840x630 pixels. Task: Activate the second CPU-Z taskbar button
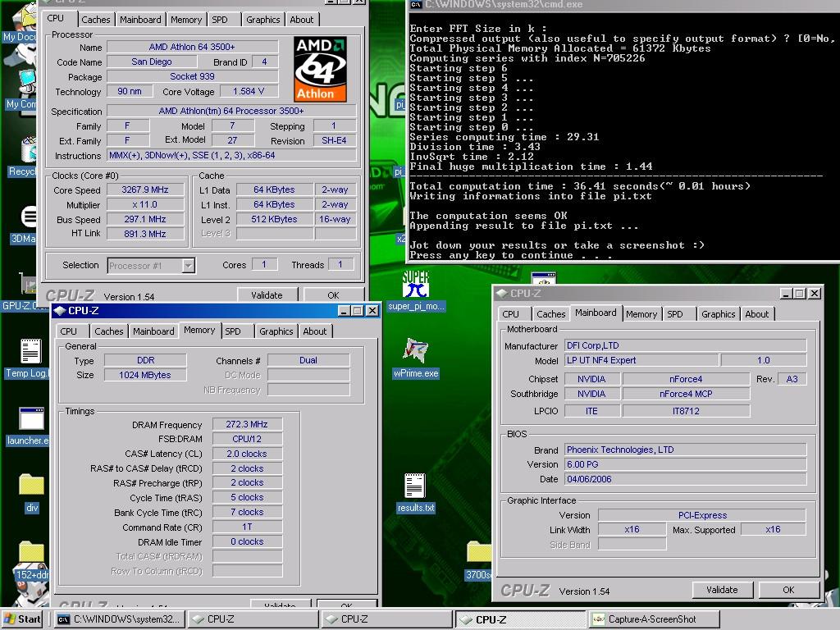pos(387,619)
